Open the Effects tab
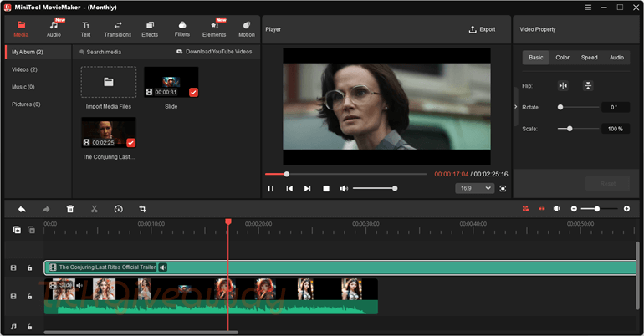 (150, 29)
